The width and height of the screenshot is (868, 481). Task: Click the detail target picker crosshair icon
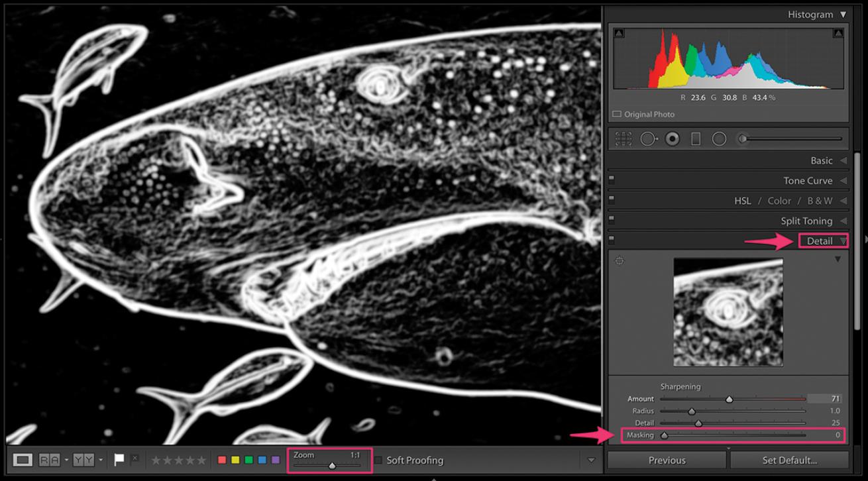pyautogui.click(x=620, y=260)
